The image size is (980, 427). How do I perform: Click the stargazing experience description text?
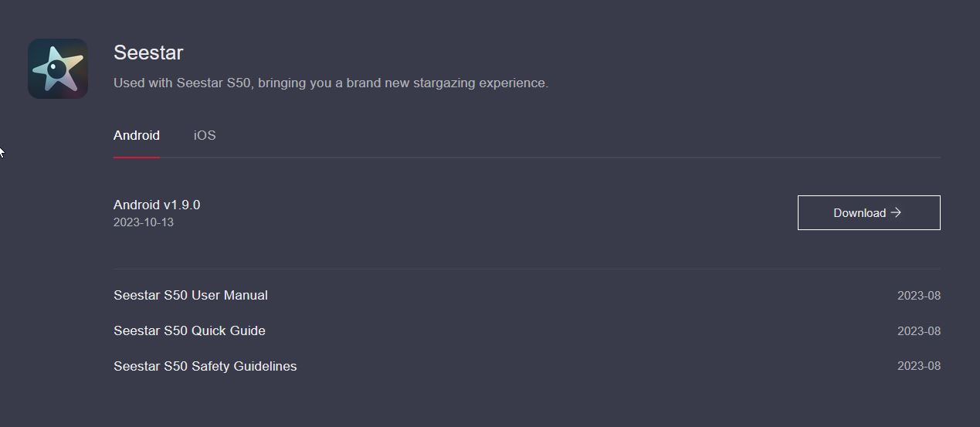coord(331,83)
